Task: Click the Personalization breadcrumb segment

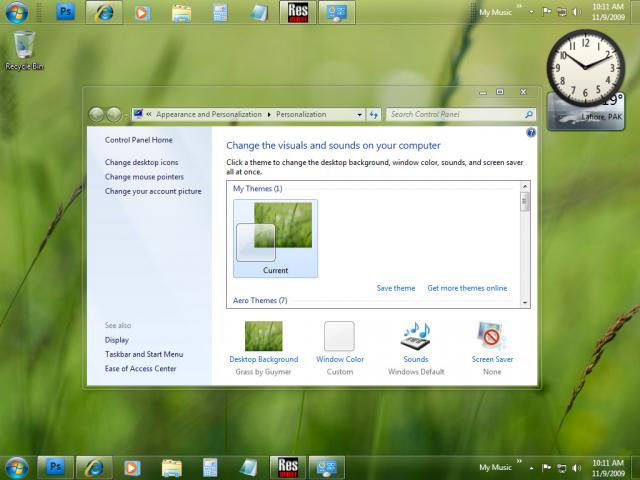Action: (301, 114)
